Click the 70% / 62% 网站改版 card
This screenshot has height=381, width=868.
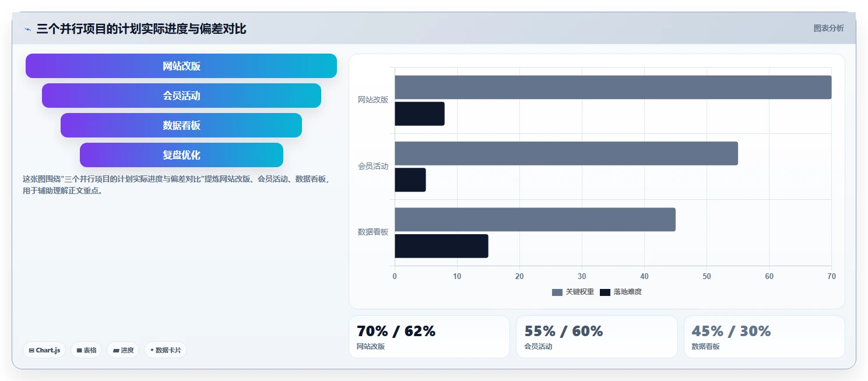(429, 337)
